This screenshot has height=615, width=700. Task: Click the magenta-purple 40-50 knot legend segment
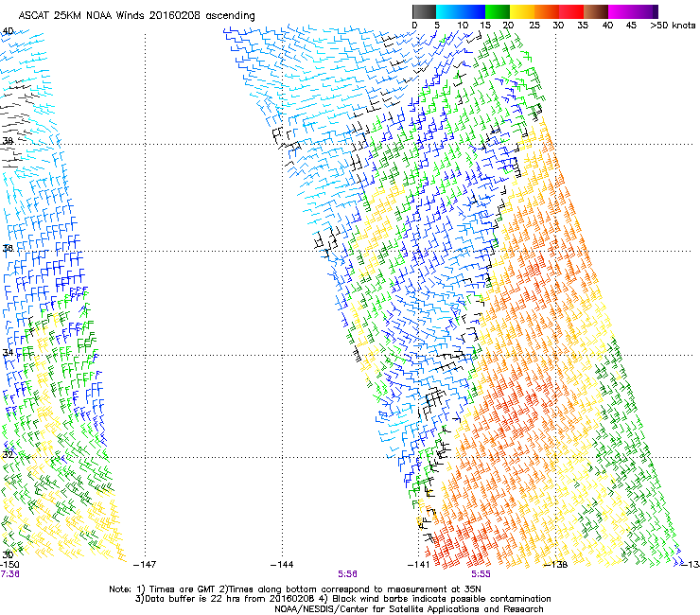coord(633,11)
